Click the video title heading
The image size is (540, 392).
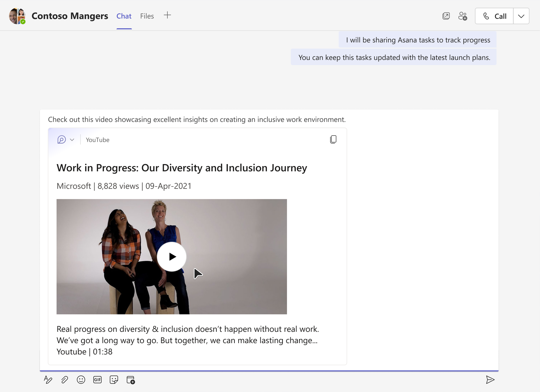(x=182, y=168)
